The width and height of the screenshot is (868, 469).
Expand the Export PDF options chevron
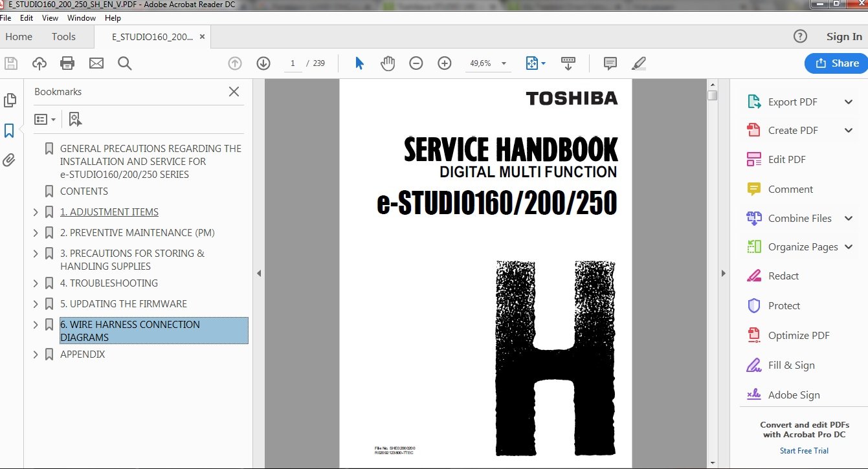pos(849,102)
